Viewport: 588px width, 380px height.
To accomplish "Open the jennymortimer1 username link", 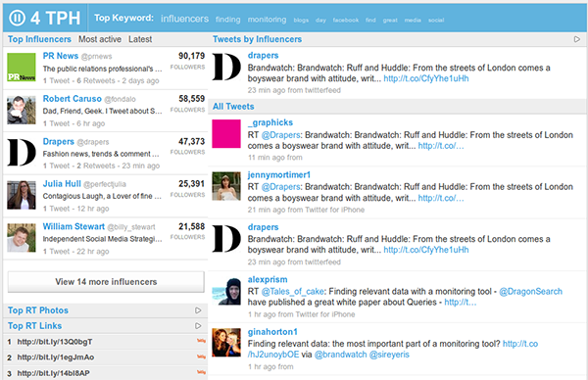I will (279, 174).
